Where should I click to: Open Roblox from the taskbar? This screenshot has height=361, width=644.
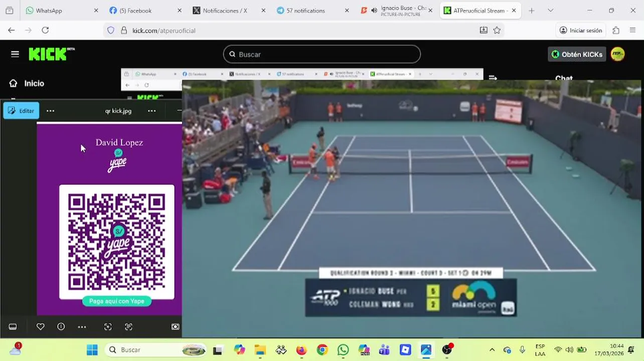(x=405, y=350)
